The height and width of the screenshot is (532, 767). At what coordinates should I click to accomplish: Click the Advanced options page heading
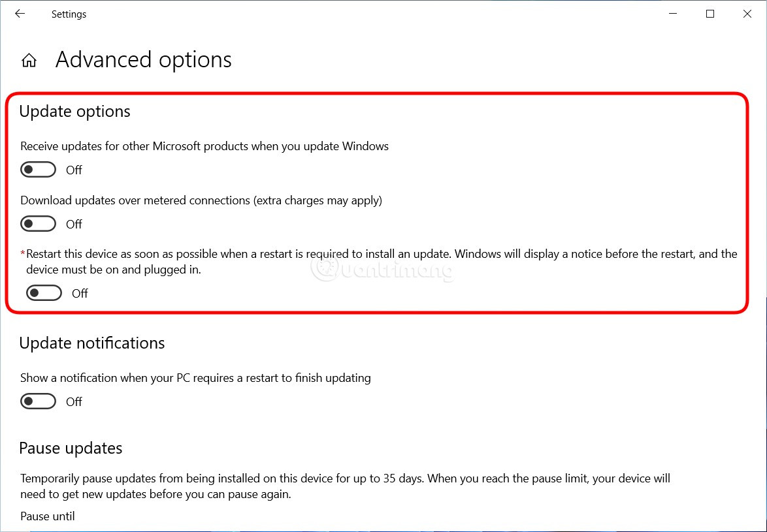pos(143,60)
